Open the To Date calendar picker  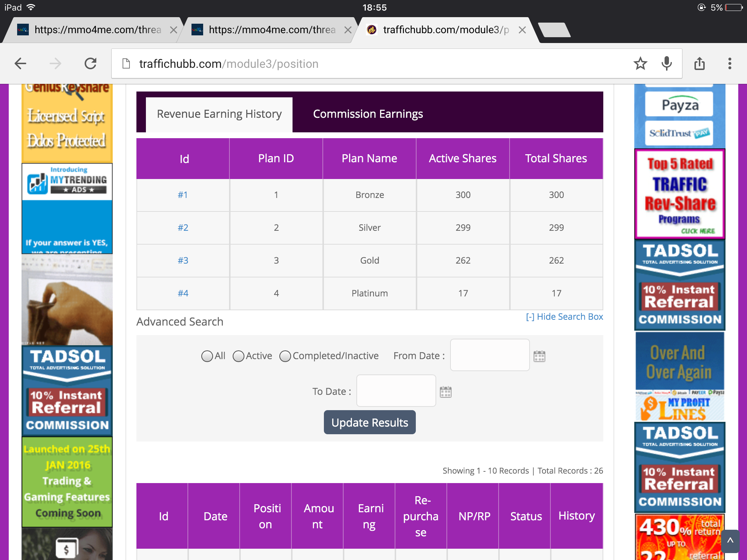pos(445,392)
